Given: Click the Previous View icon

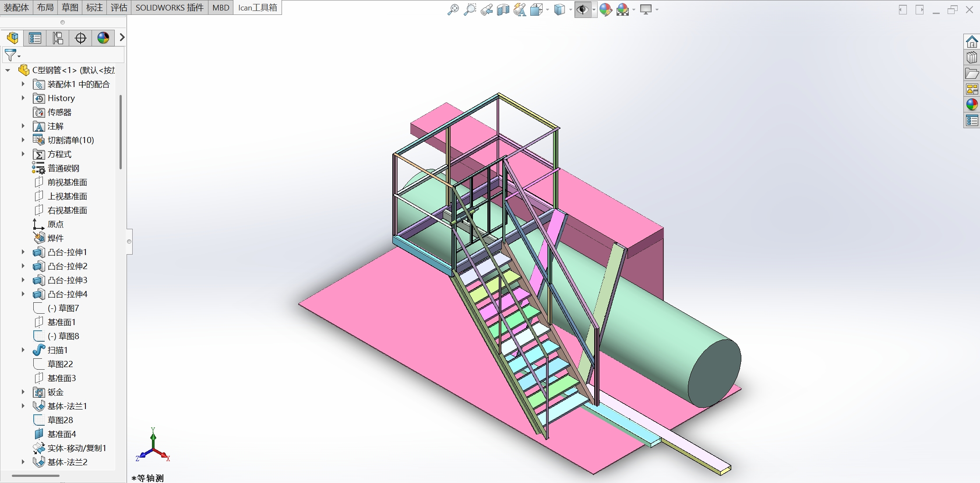Looking at the screenshot, I should pyautogui.click(x=486, y=9).
